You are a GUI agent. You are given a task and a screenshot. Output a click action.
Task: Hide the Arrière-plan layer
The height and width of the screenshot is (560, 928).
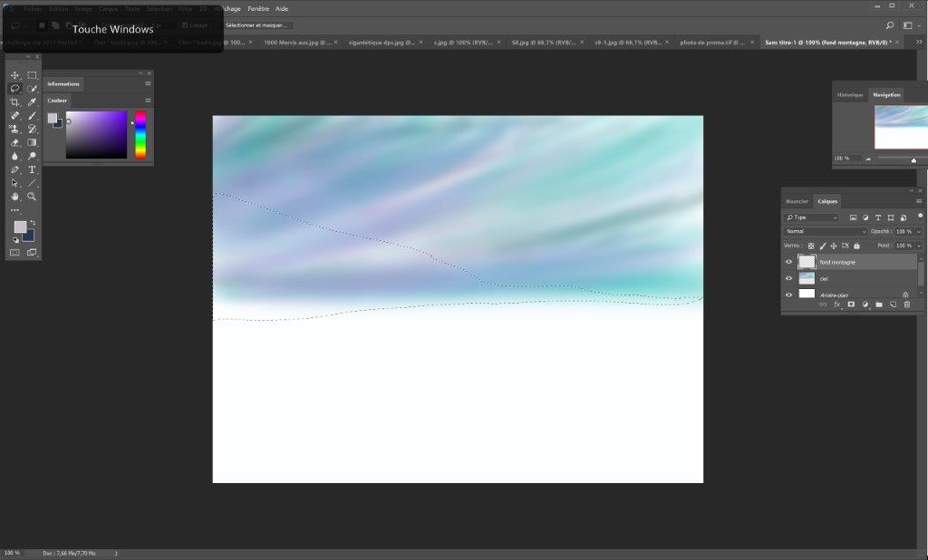pyautogui.click(x=788, y=294)
